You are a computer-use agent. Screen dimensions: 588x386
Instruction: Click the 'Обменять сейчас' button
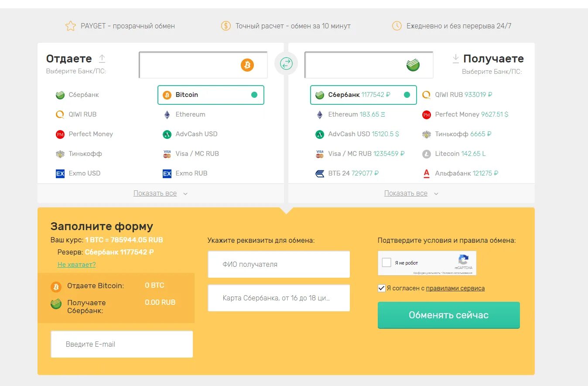[x=449, y=315]
